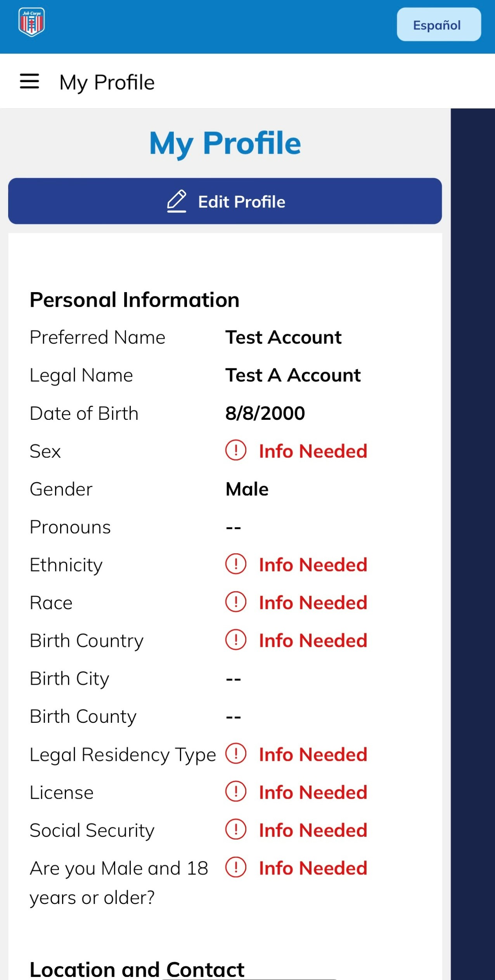Open Info Needed link for Legal Residency Type
The image size is (495, 980).
click(x=312, y=755)
